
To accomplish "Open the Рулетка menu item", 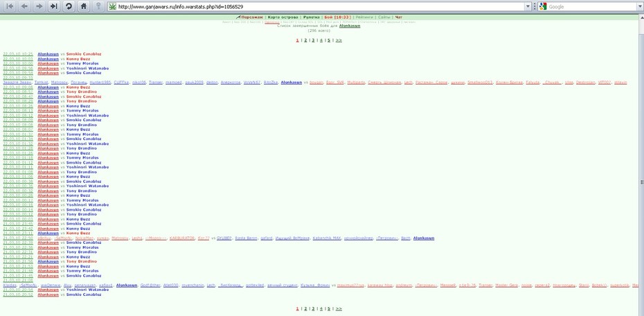I will (311, 17).
